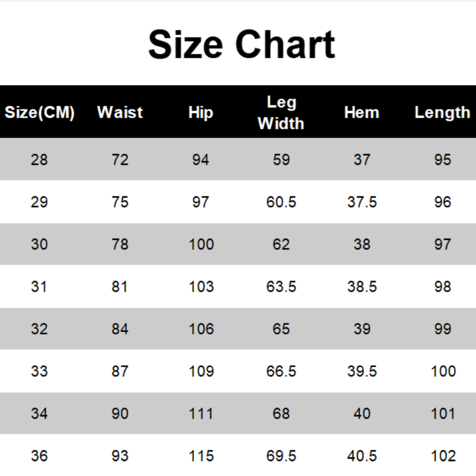Viewport: 476px width, 476px height.
Task: Select the Waist column header
Action: pos(120,112)
